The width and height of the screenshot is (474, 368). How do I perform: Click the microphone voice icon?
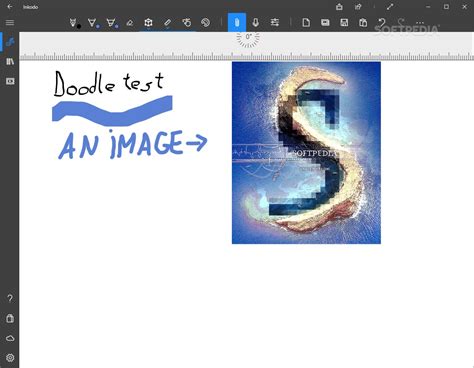pyautogui.click(x=256, y=23)
